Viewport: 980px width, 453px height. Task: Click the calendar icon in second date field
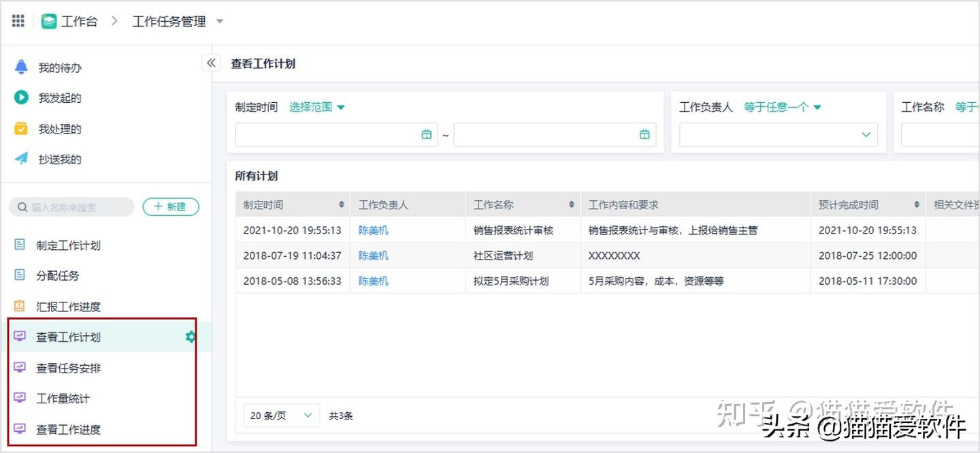(644, 134)
